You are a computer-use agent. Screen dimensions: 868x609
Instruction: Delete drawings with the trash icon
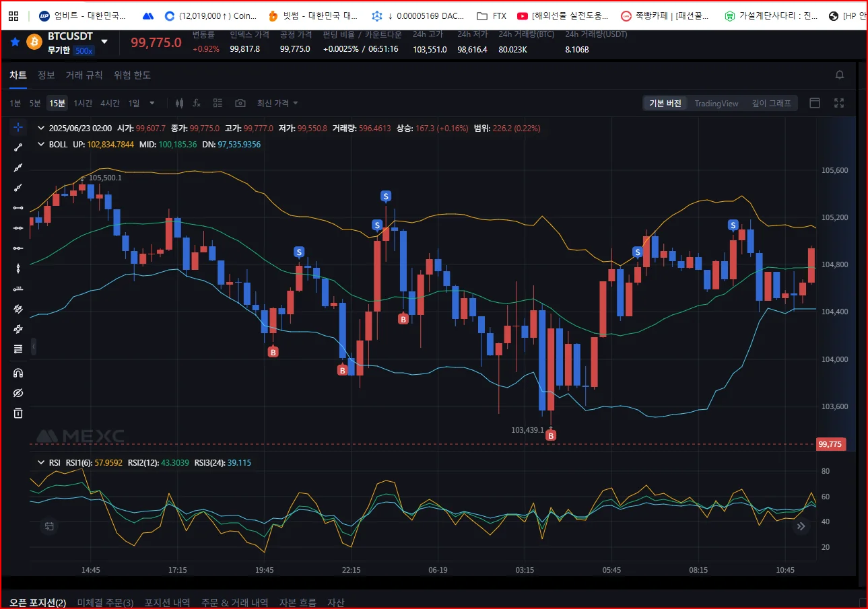point(18,413)
